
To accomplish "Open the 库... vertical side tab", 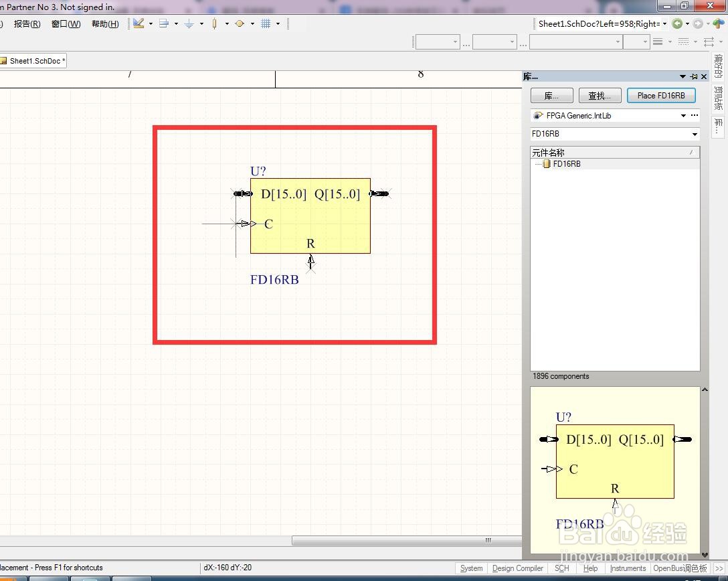I will (718, 126).
